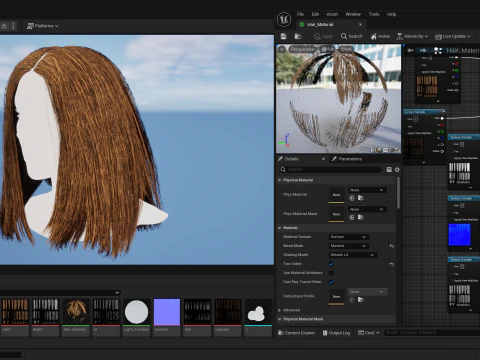Image resolution: width=480 pixels, height=360 pixels.
Task: Open the Cmd dropdown
Action: 368,333
